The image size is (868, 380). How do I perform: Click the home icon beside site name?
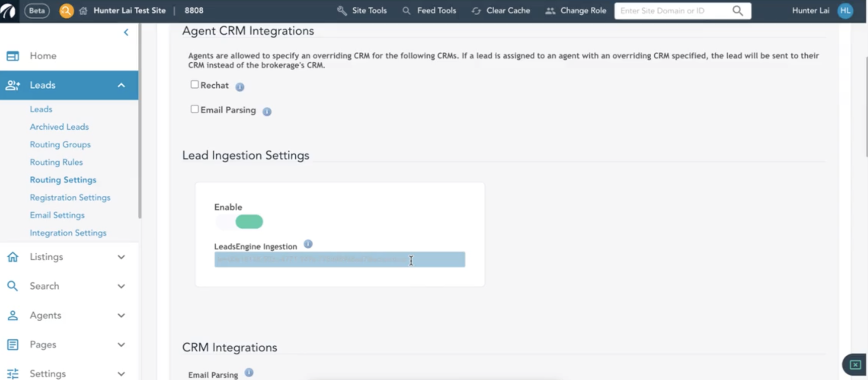pyautogui.click(x=83, y=11)
